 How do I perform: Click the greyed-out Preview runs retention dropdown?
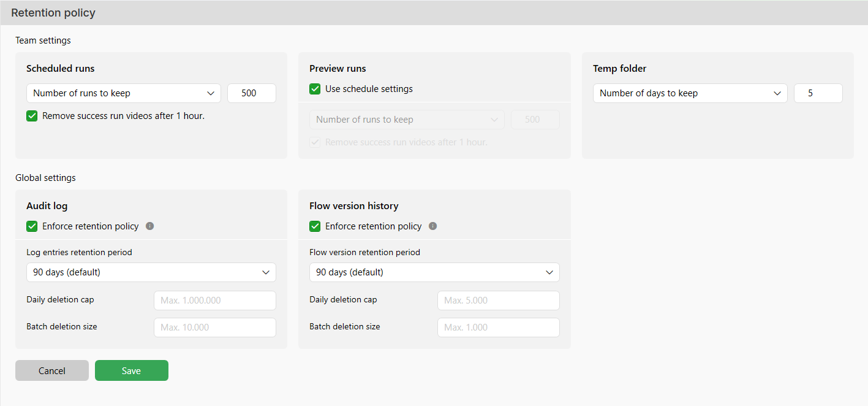(x=407, y=120)
